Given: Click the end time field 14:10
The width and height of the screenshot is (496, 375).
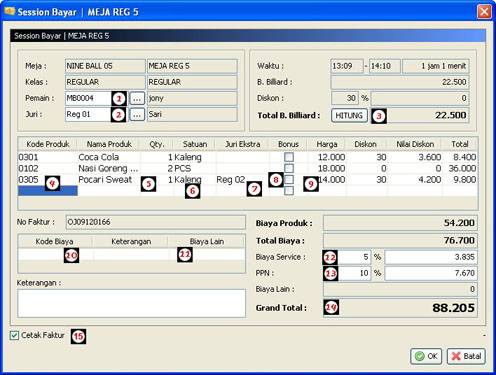Looking at the screenshot, I should pyautogui.click(x=385, y=66).
